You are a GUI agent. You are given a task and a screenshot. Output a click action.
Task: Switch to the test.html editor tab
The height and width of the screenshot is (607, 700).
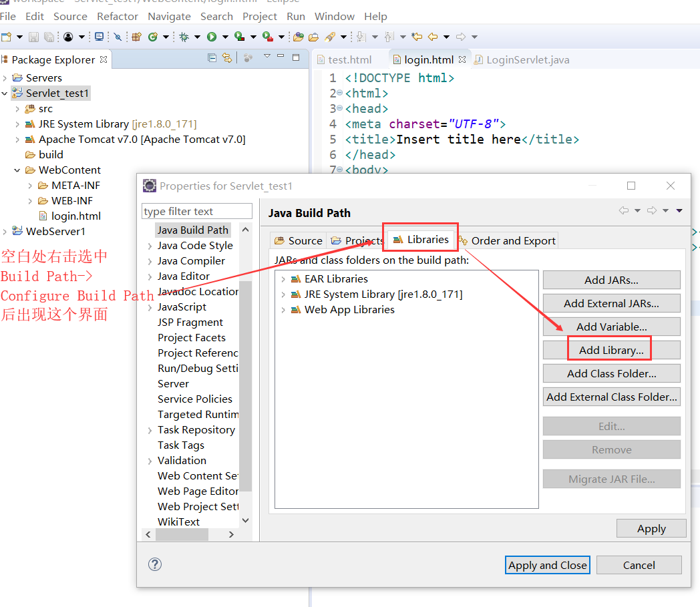point(344,60)
